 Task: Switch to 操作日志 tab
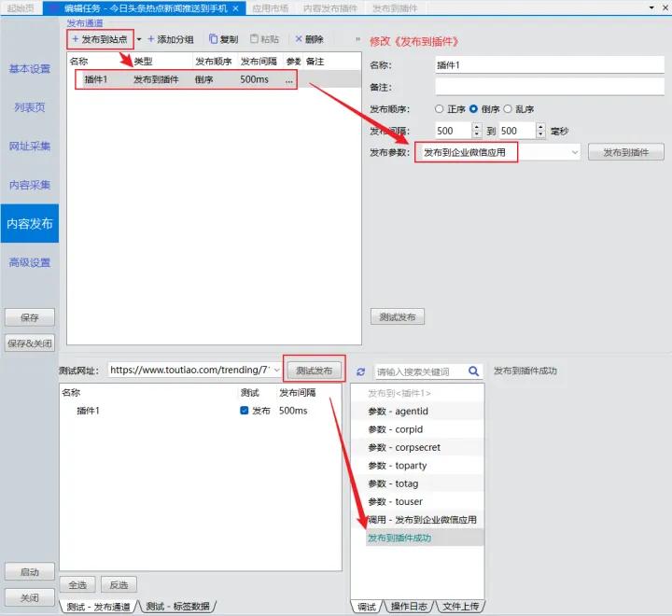(x=409, y=607)
